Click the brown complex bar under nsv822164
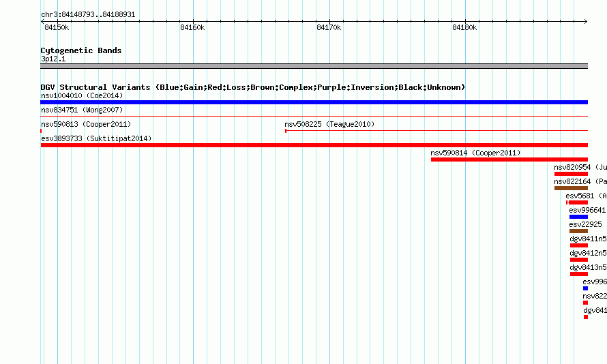This screenshot has height=364, width=607. pyautogui.click(x=571, y=188)
